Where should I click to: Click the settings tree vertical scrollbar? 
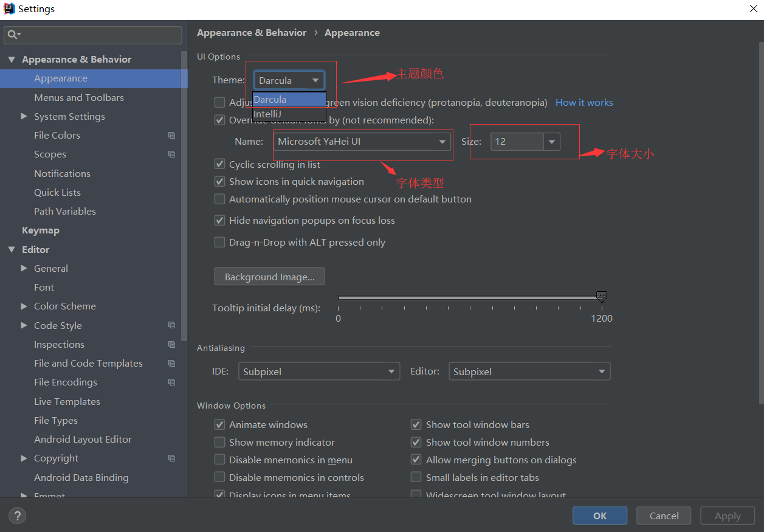(185, 196)
